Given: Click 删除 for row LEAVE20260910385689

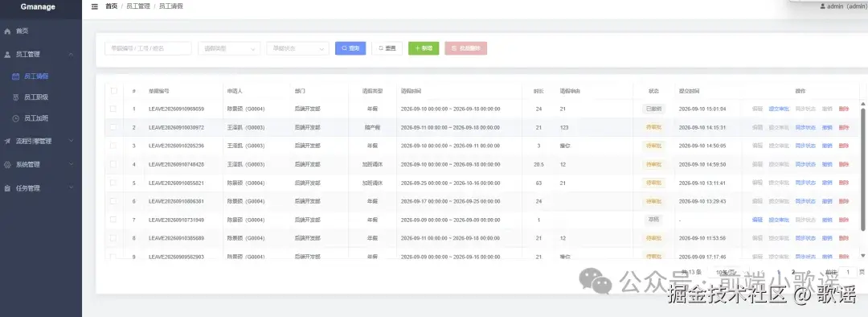Looking at the screenshot, I should pos(844,238).
